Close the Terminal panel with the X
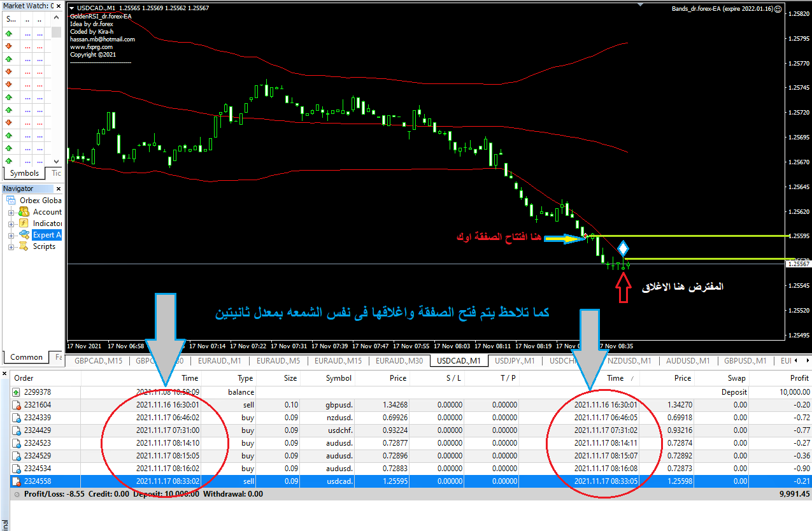 point(4,373)
